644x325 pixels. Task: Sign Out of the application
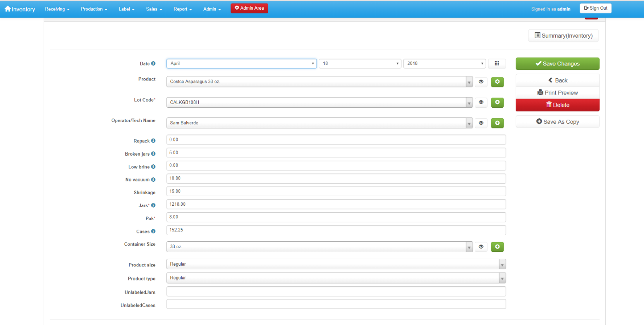pos(596,8)
